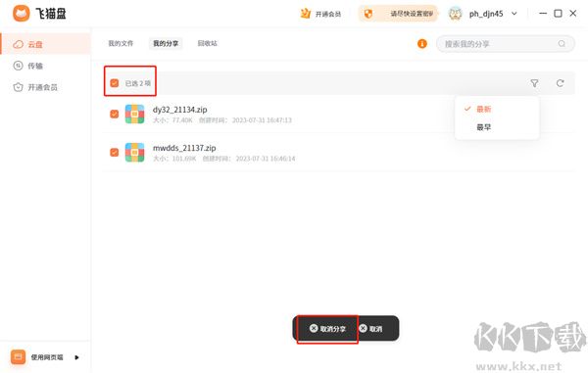Choose 最早 in the sort menu

point(497,127)
